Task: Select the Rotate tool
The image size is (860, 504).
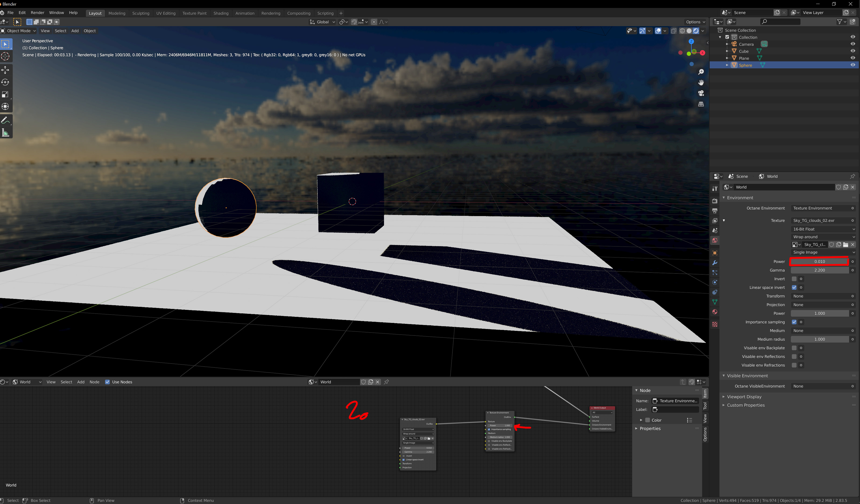Action: click(x=5, y=82)
